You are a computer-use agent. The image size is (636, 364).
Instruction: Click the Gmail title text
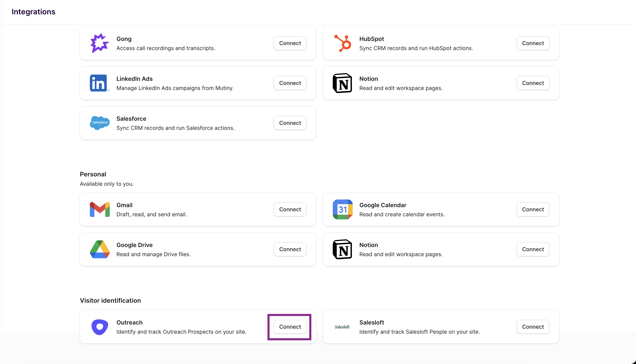click(x=124, y=205)
